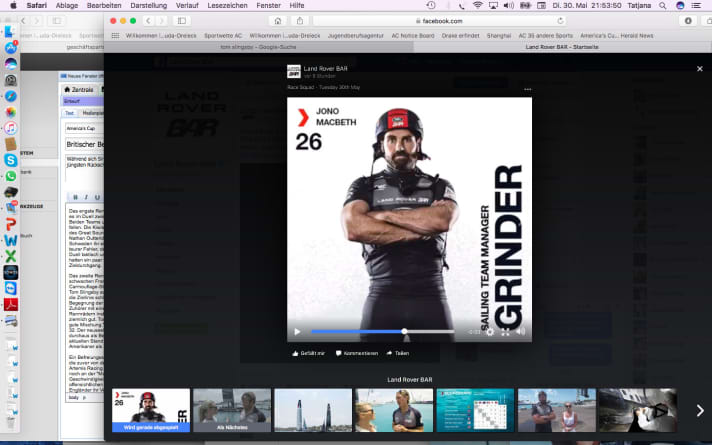Click Teilen under the video
Viewport: 712px width, 445px height.
[398, 353]
